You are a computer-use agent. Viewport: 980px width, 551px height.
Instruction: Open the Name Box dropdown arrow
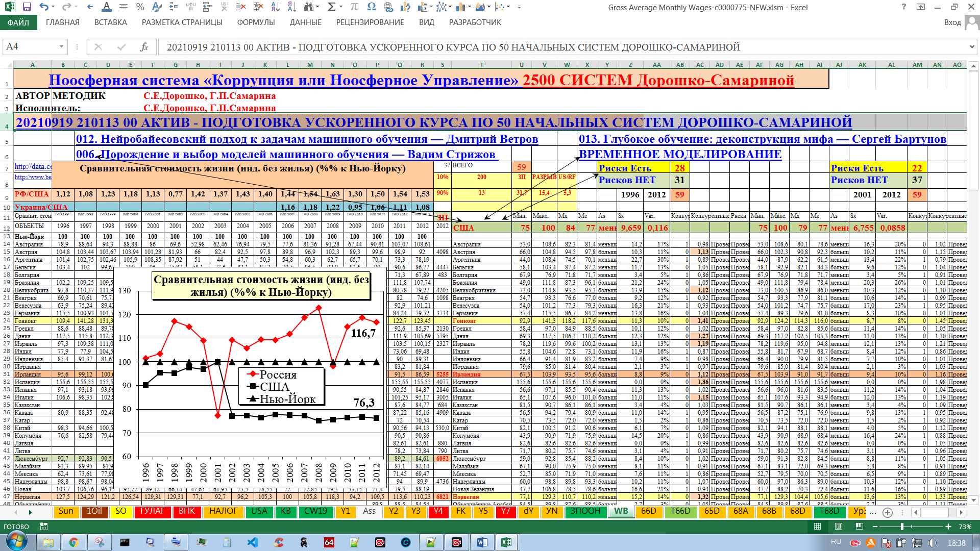click(61, 47)
